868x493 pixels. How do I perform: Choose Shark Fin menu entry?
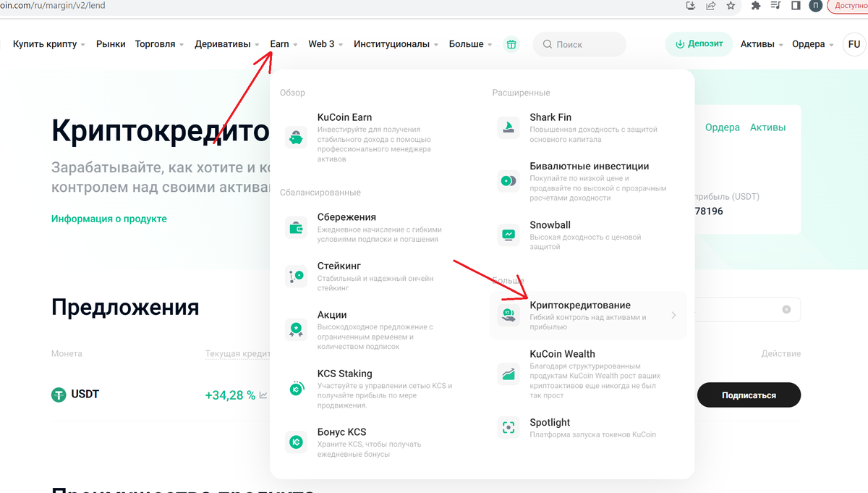[x=550, y=117]
